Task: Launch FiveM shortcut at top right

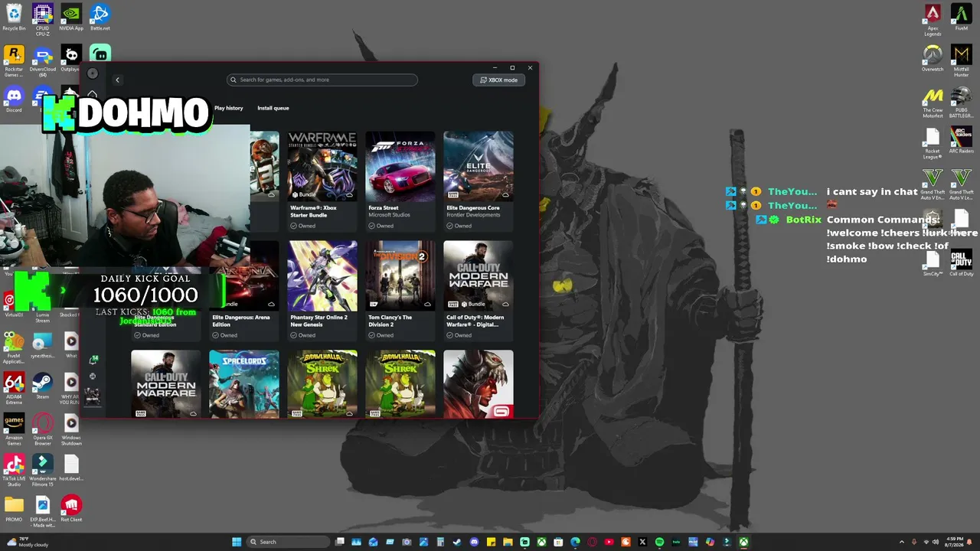Action: click(x=962, y=17)
